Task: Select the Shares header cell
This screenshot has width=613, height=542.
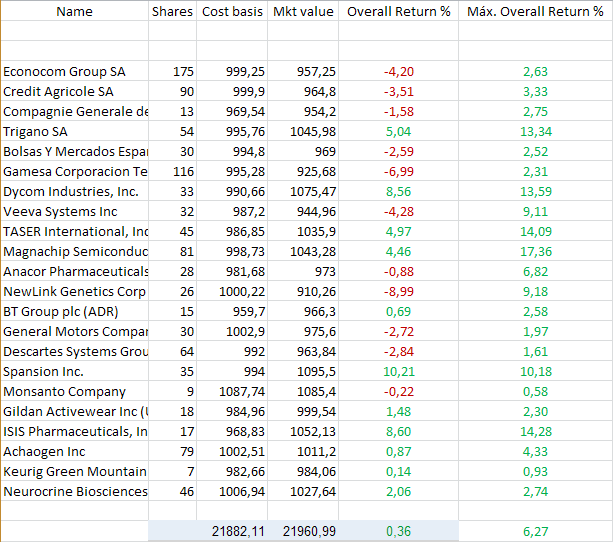Action: (172, 11)
